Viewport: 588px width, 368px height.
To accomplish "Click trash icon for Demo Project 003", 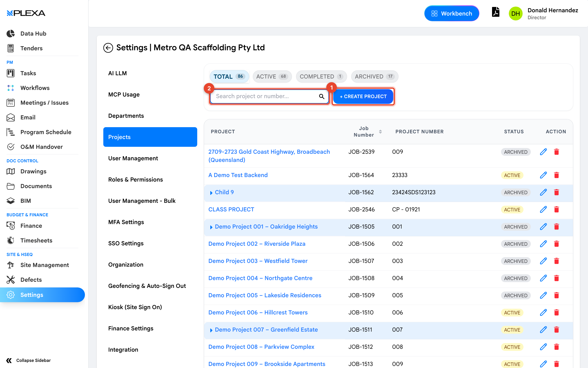I will point(556,261).
